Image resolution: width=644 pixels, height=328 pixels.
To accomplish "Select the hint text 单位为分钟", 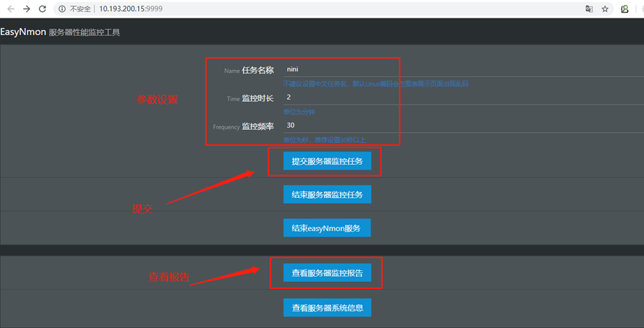I will tap(299, 112).
